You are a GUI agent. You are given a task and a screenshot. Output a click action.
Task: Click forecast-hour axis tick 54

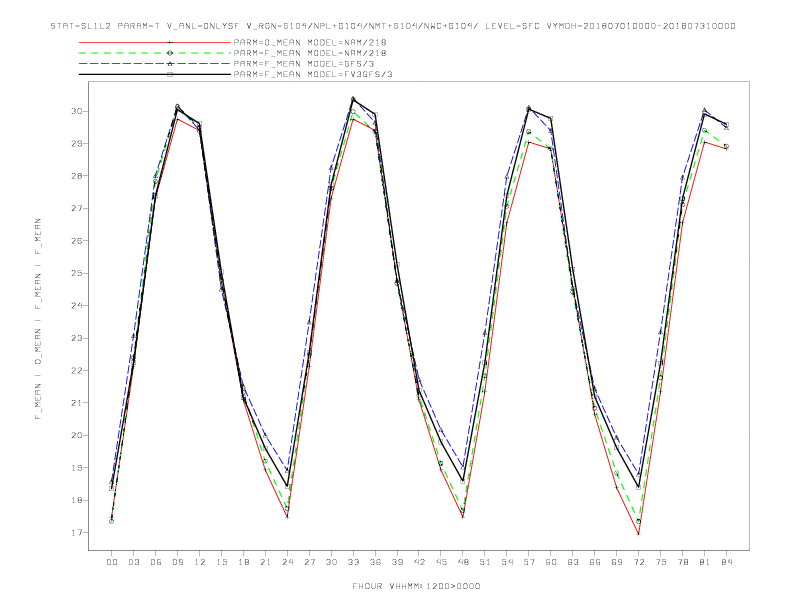click(507, 562)
